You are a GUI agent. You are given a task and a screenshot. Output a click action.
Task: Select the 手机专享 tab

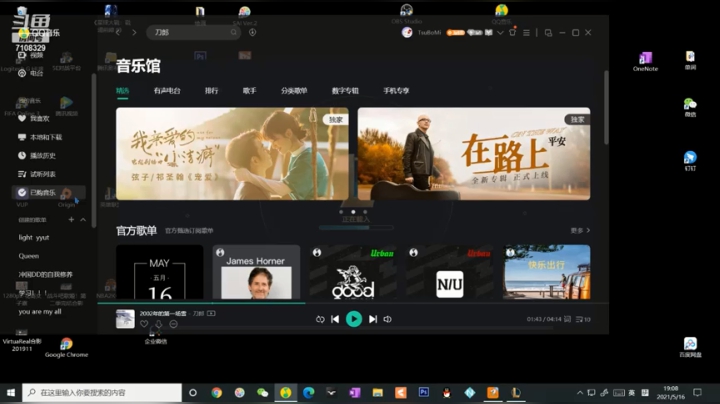pyautogui.click(x=396, y=90)
